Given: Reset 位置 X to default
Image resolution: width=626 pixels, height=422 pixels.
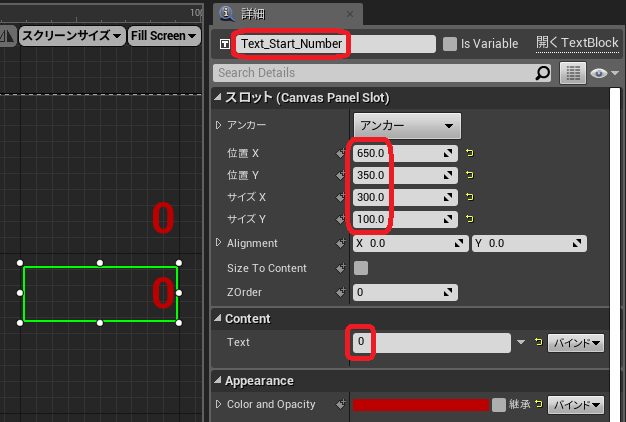Looking at the screenshot, I should [x=470, y=153].
